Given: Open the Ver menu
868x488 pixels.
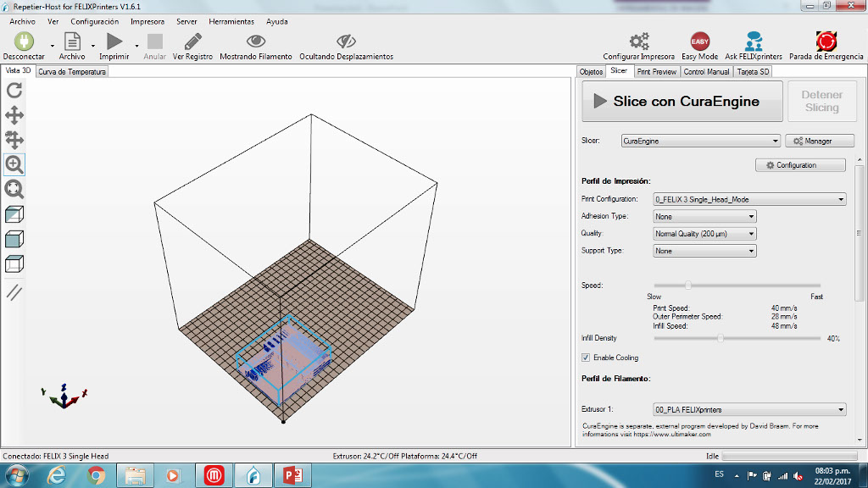Looking at the screenshot, I should (53, 21).
